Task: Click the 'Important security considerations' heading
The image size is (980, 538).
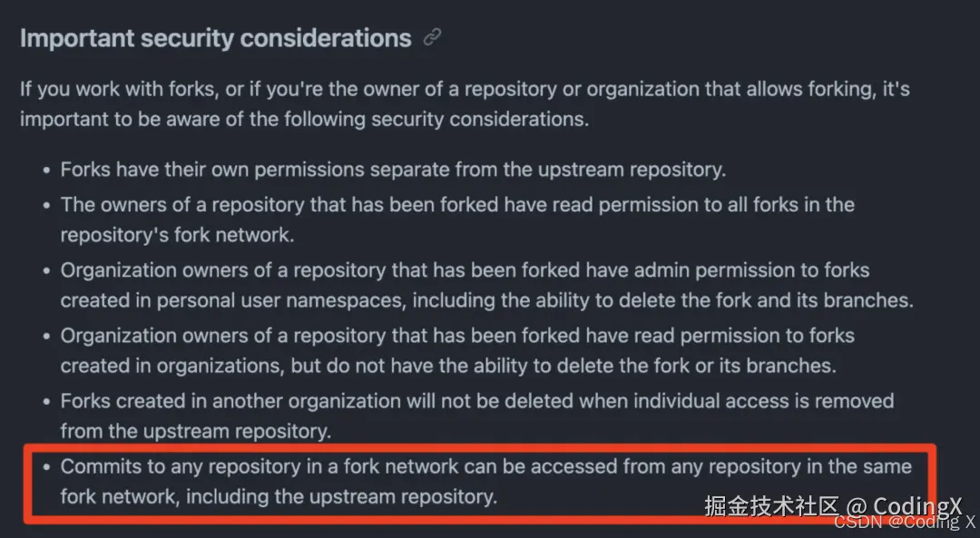Action: [215, 38]
